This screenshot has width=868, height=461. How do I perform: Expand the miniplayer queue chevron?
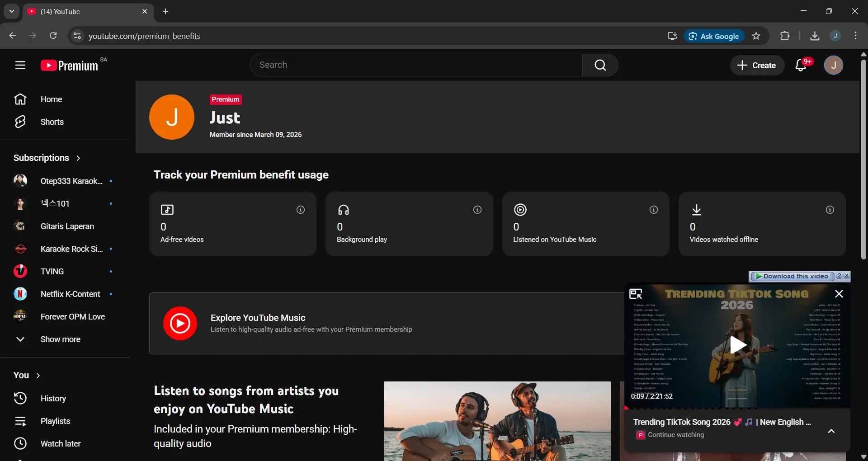point(831,431)
